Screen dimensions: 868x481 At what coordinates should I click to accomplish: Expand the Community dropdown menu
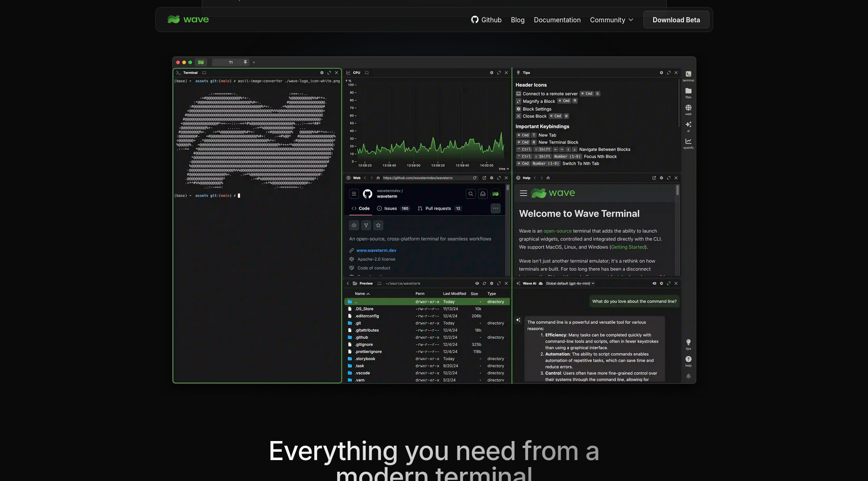click(611, 20)
